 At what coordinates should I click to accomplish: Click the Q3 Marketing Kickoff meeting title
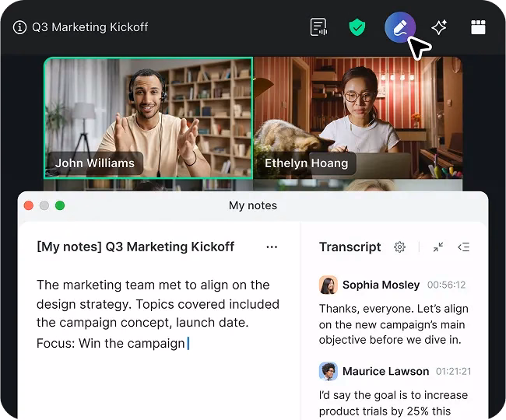[90, 27]
